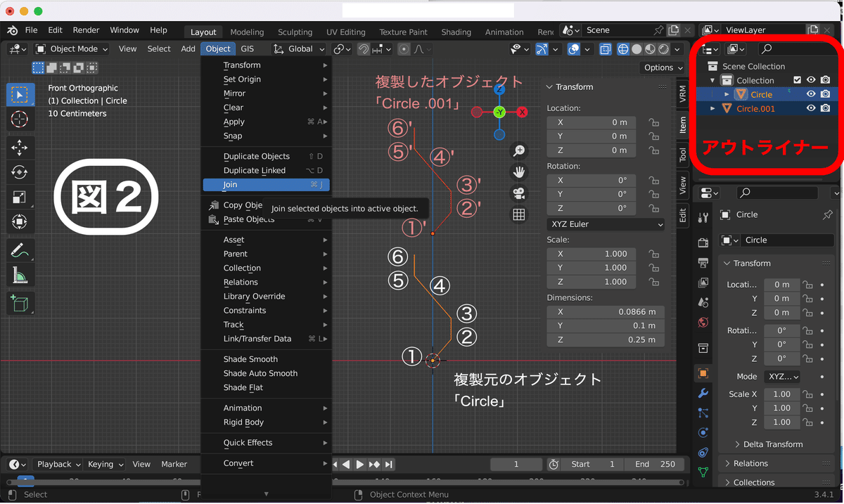Click the GIS header button

[x=248, y=49]
